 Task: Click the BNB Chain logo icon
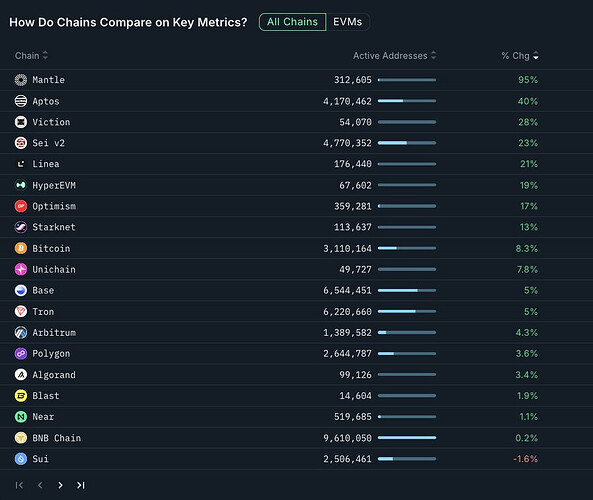point(21,438)
